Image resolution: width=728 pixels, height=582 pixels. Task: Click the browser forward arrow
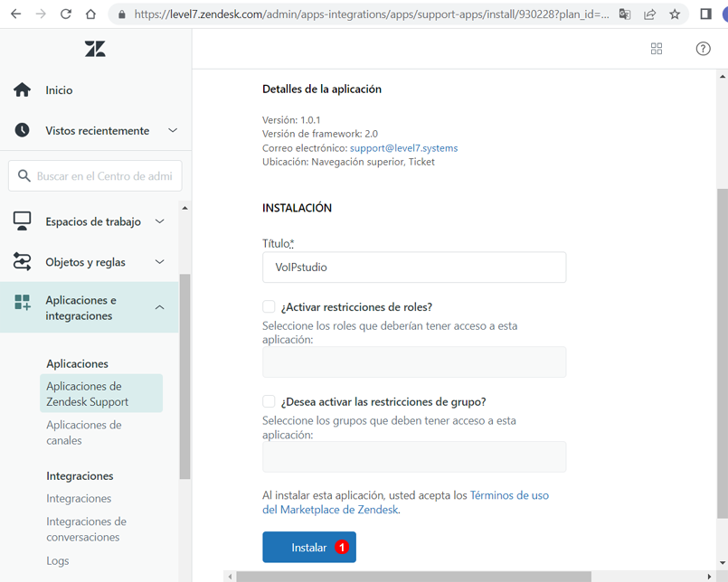tap(41, 14)
